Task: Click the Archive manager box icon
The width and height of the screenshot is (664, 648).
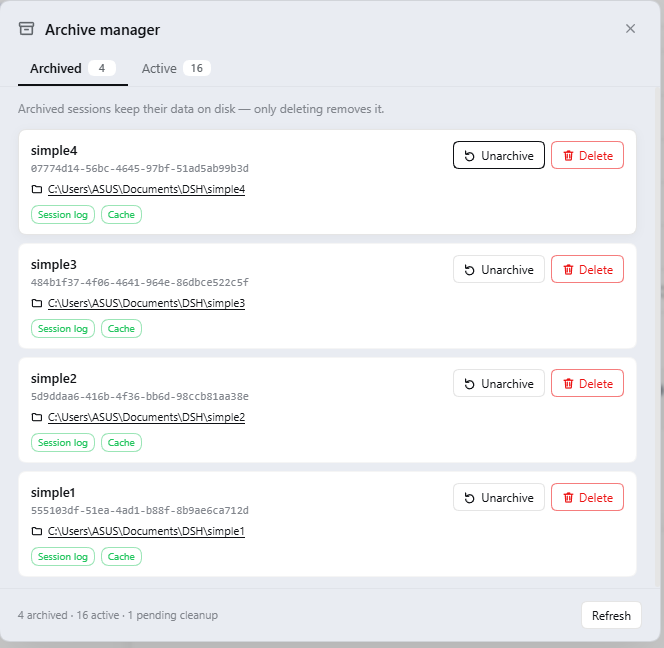Action: [x=26, y=29]
